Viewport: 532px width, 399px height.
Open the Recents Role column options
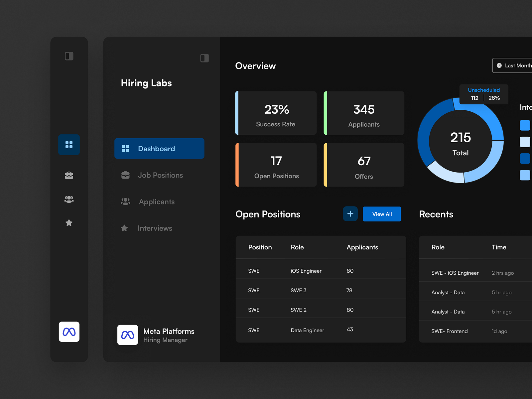point(438,247)
